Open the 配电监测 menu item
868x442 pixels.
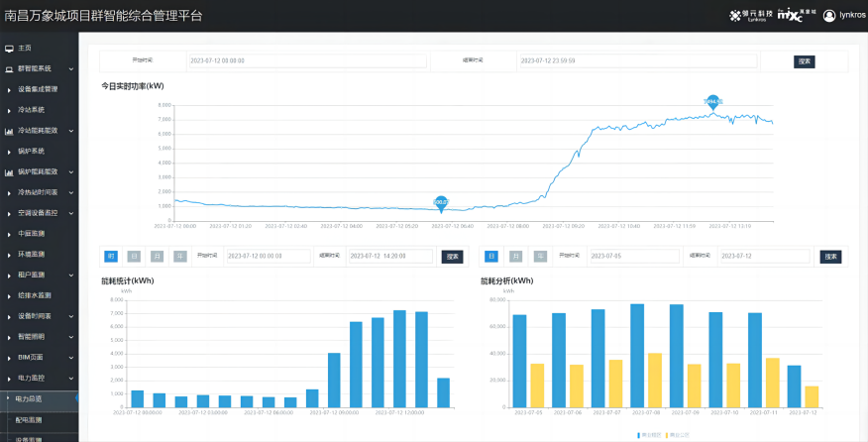[x=30, y=419]
